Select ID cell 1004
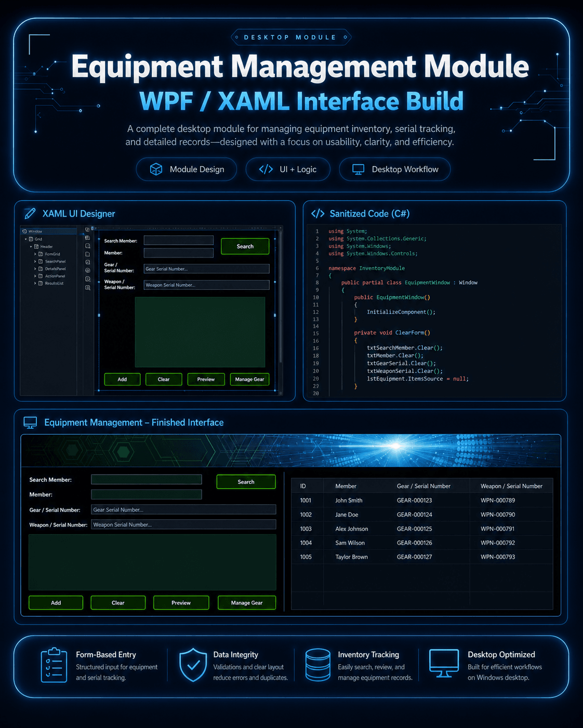Image resolution: width=583 pixels, height=728 pixels. (x=306, y=543)
